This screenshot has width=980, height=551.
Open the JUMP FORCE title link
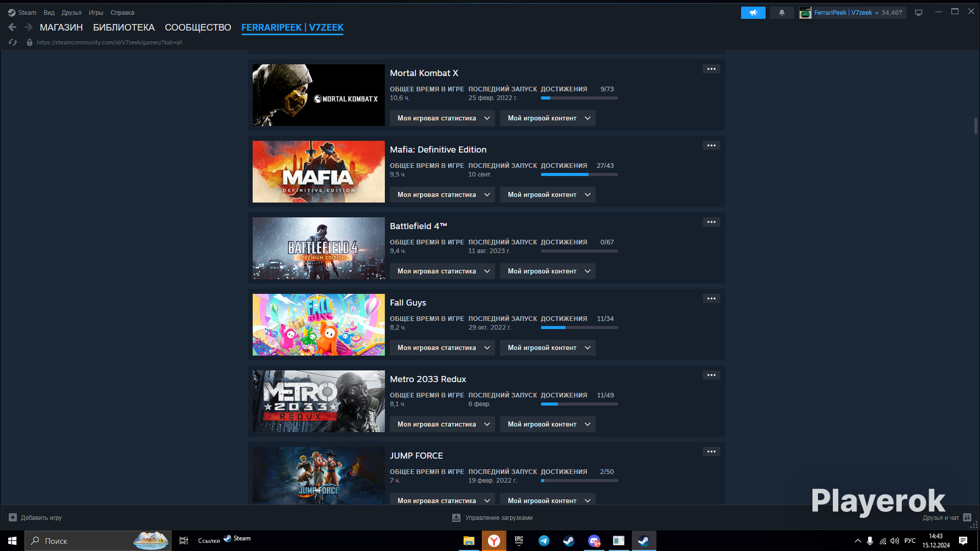tap(416, 456)
